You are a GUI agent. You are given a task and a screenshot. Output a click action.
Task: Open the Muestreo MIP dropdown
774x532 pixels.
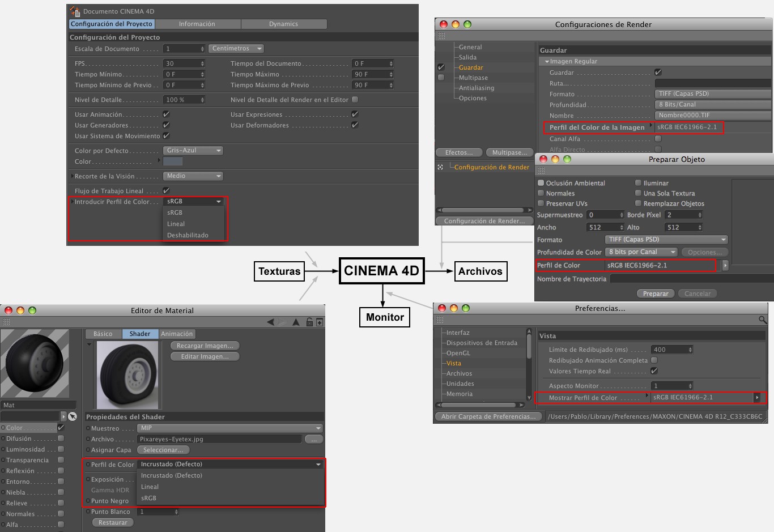tap(230, 428)
